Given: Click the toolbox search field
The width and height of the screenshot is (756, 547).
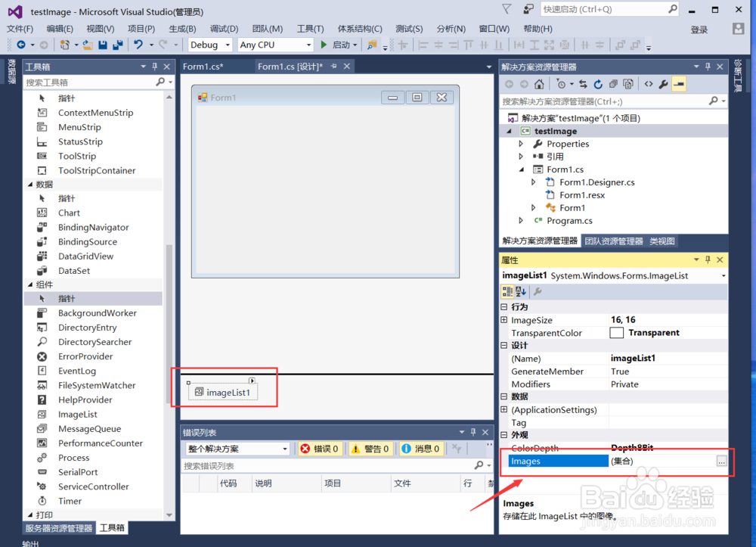Looking at the screenshot, I should 90,82.
